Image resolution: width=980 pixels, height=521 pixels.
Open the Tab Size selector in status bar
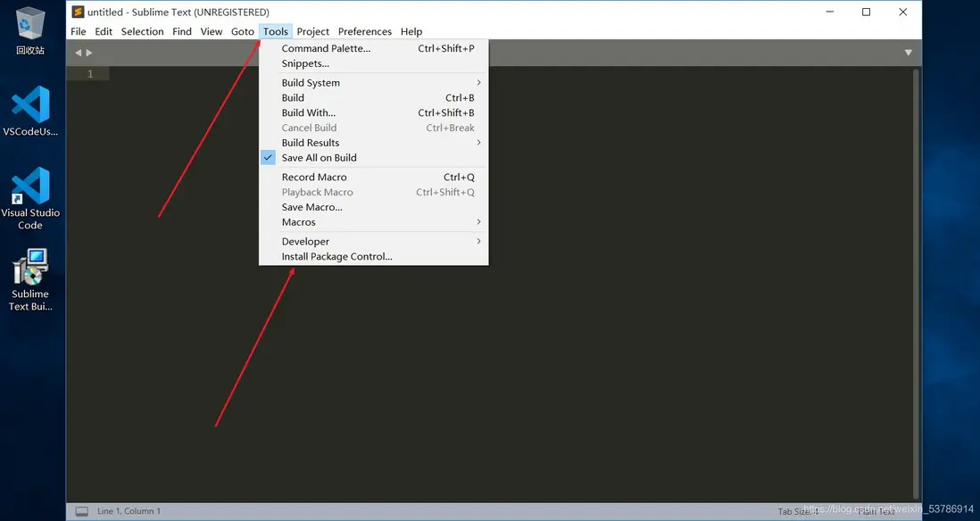798,511
